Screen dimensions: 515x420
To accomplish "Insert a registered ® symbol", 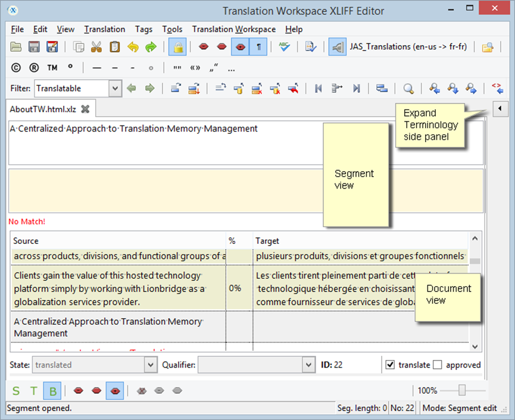I will [34, 67].
